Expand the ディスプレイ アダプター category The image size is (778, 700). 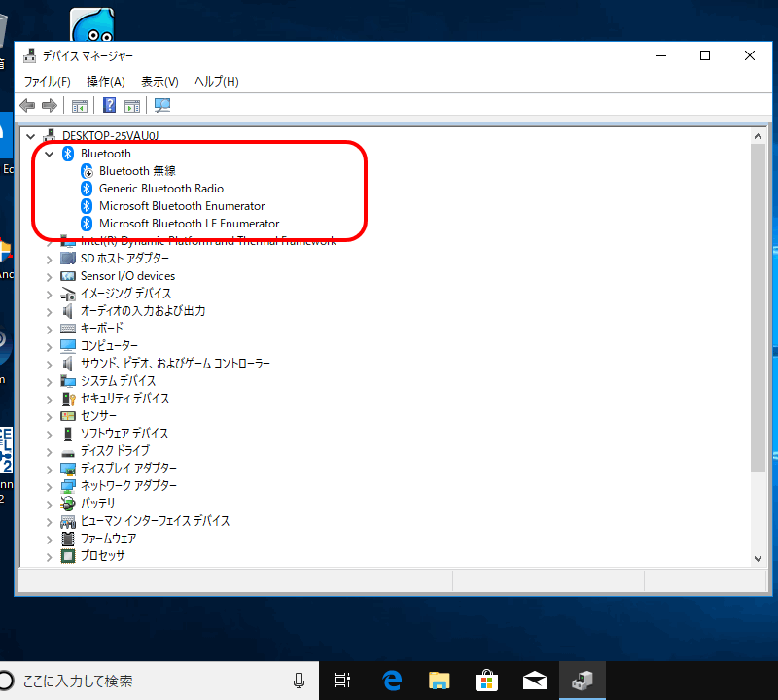50,469
